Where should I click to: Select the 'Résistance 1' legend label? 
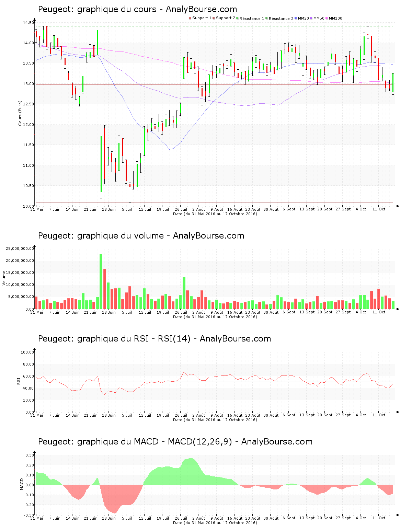252,19
